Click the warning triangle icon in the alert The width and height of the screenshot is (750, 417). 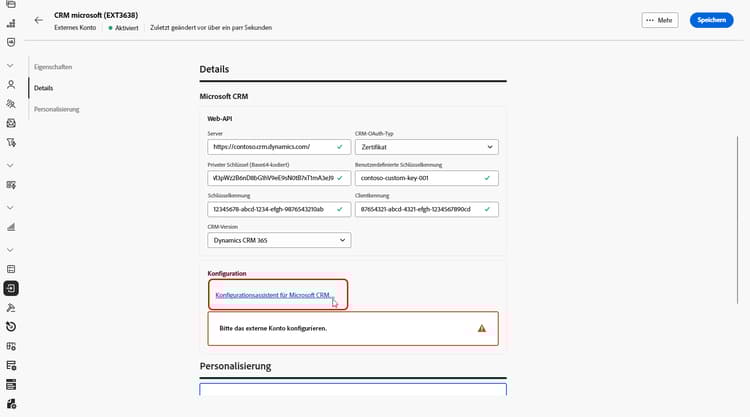click(x=482, y=328)
